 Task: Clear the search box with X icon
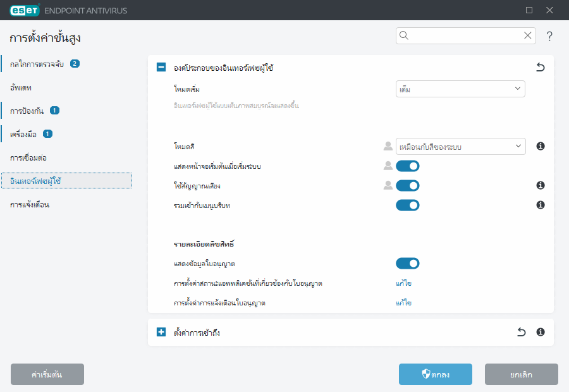(x=528, y=35)
